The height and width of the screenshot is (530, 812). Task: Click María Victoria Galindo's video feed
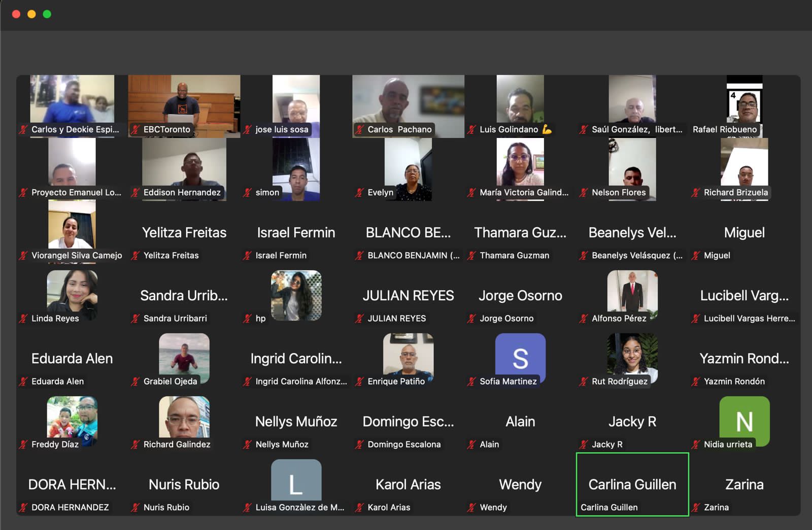(x=520, y=162)
